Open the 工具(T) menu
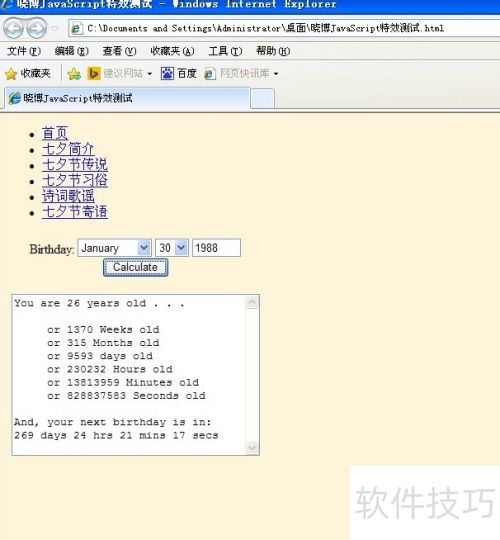 (x=225, y=51)
